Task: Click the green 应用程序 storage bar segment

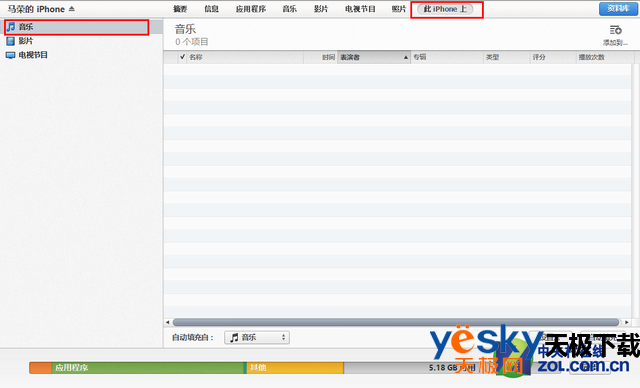Action: pos(148,368)
